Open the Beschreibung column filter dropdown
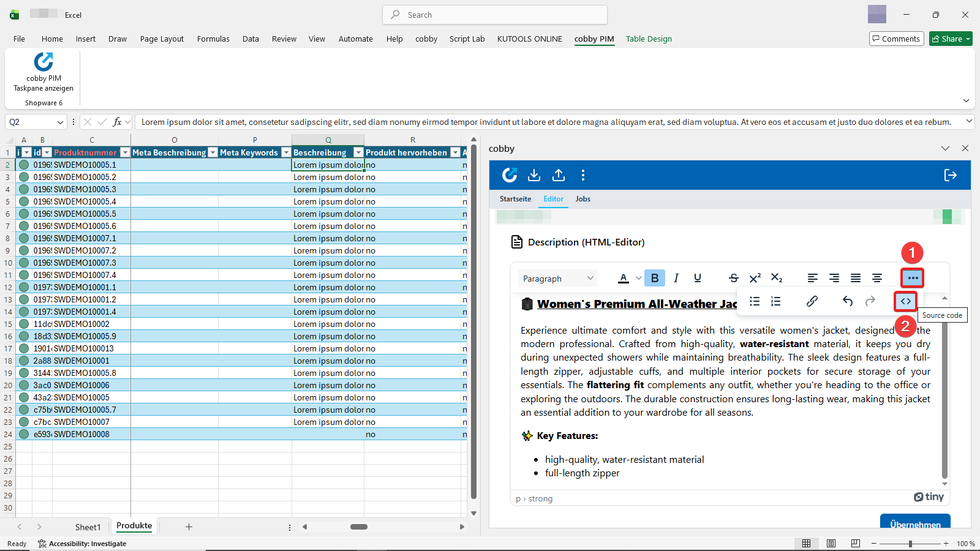Screen dimensions: 980x551 coord(358,152)
